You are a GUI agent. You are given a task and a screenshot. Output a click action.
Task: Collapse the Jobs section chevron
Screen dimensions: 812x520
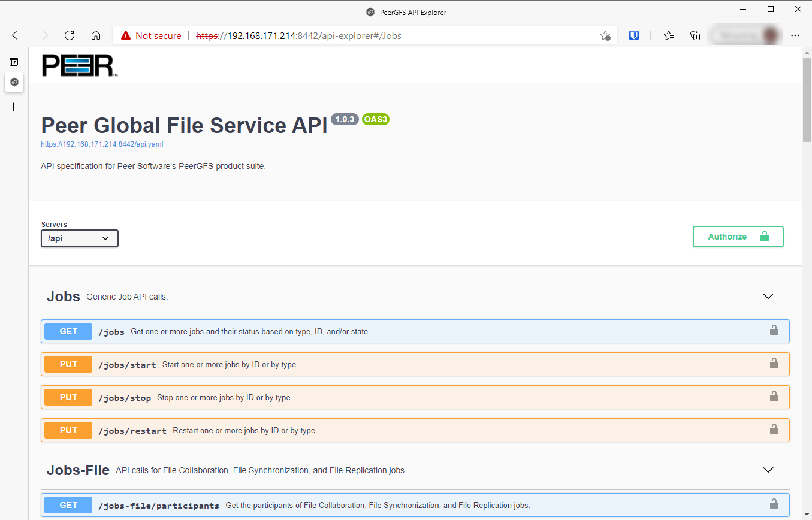768,297
